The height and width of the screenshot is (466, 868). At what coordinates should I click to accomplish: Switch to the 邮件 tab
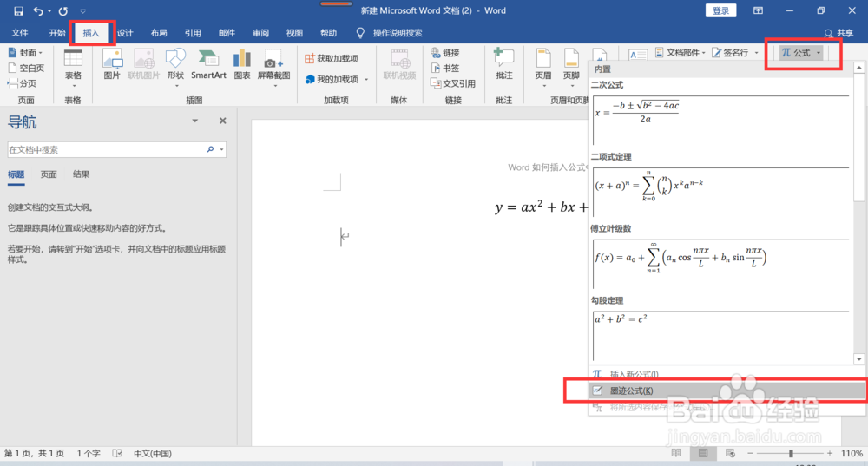click(x=227, y=33)
